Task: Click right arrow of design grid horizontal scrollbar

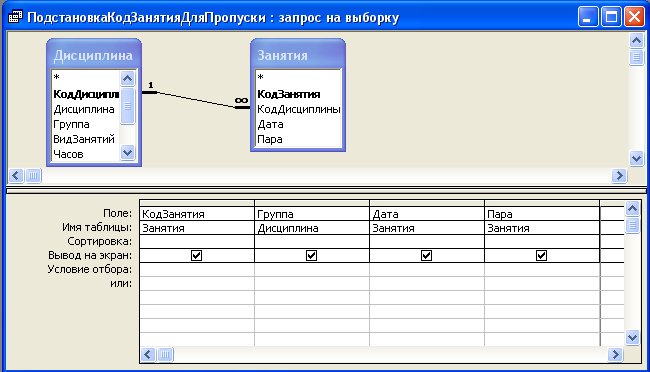Action: [x=615, y=355]
